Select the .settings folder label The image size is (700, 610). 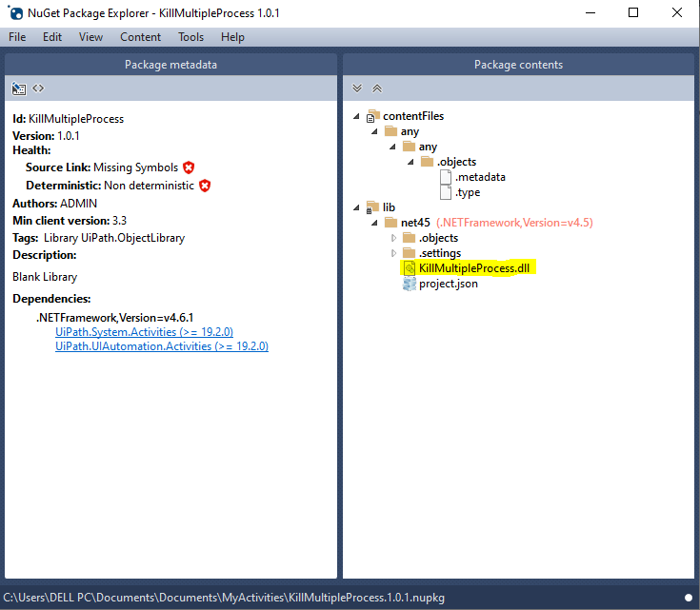440,253
